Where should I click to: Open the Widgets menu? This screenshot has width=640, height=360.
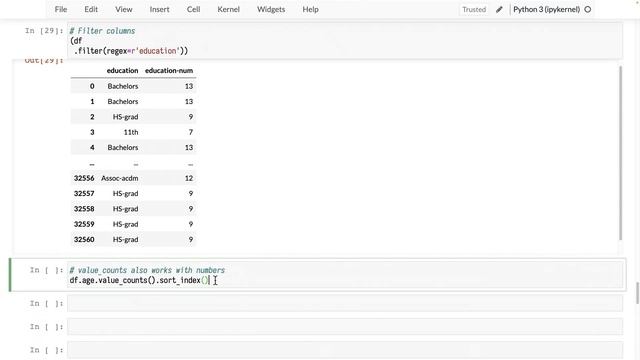pyautogui.click(x=271, y=9)
